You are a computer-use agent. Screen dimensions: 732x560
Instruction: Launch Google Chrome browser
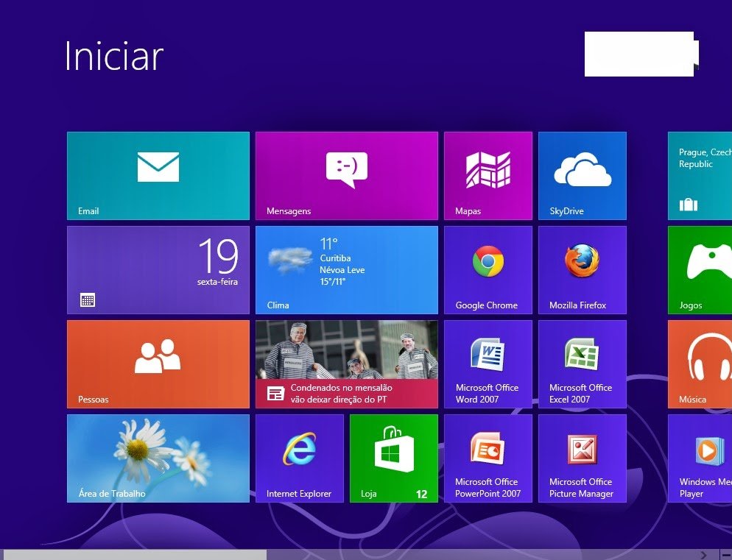pos(488,269)
